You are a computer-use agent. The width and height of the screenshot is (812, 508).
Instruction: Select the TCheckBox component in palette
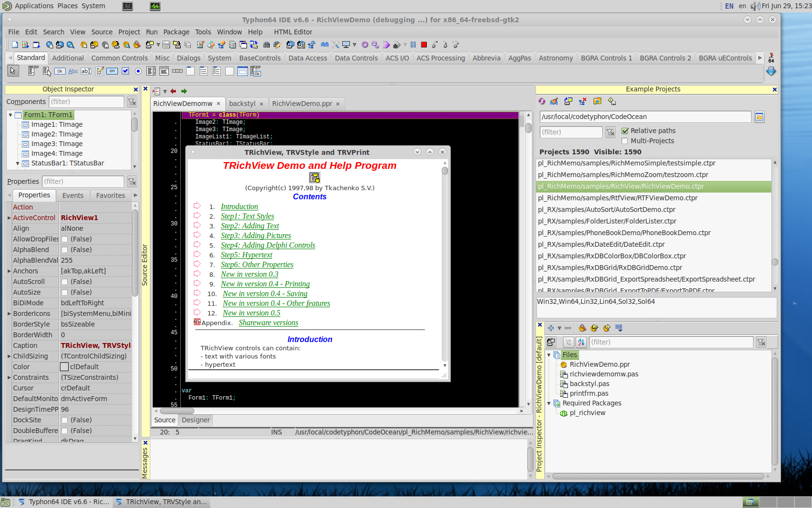(x=125, y=71)
